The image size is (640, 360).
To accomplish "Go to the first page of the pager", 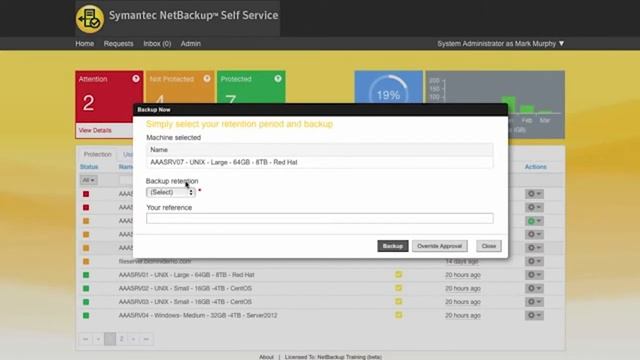I will [x=85, y=339].
